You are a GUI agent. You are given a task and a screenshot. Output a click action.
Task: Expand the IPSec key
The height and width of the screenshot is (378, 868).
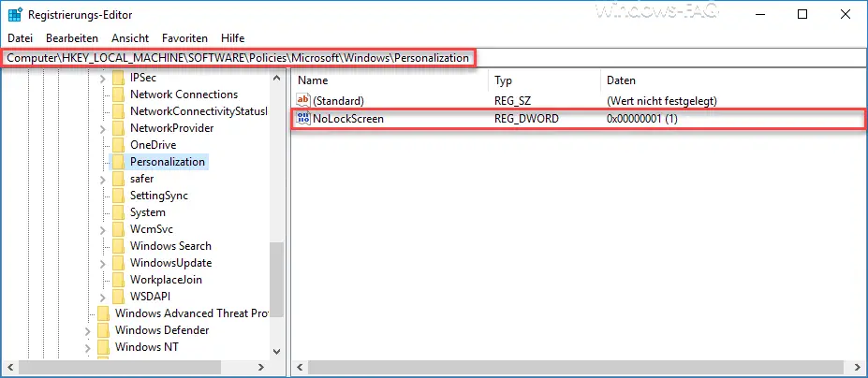click(x=102, y=78)
